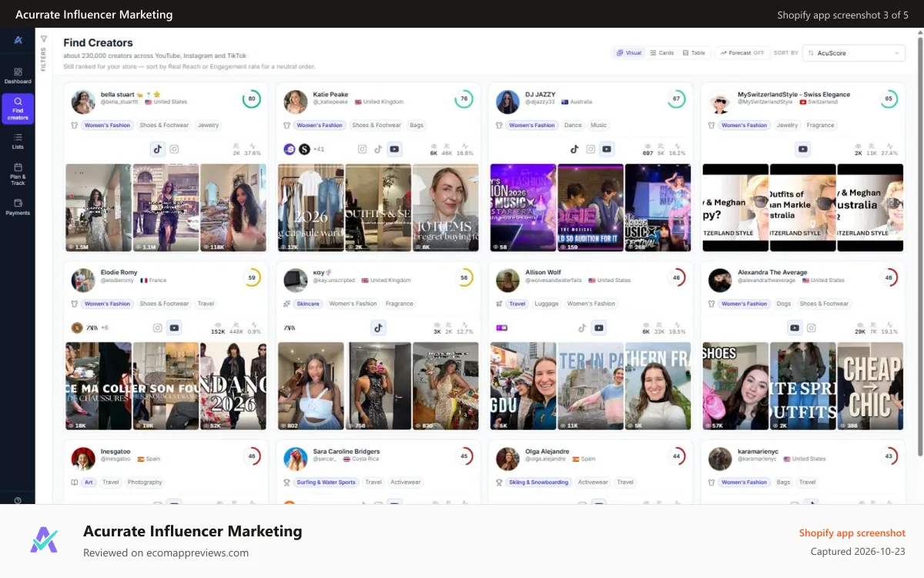Screen dimensions: 924x578
Task: Click the ZARA brand logo on kay.unscripted card
Action: 290,328
